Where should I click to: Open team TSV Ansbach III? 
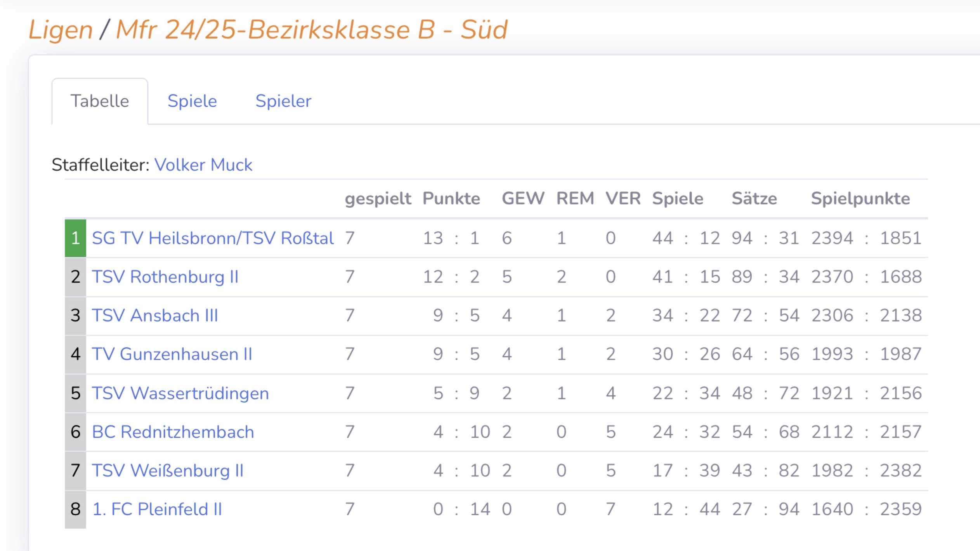coord(155,315)
